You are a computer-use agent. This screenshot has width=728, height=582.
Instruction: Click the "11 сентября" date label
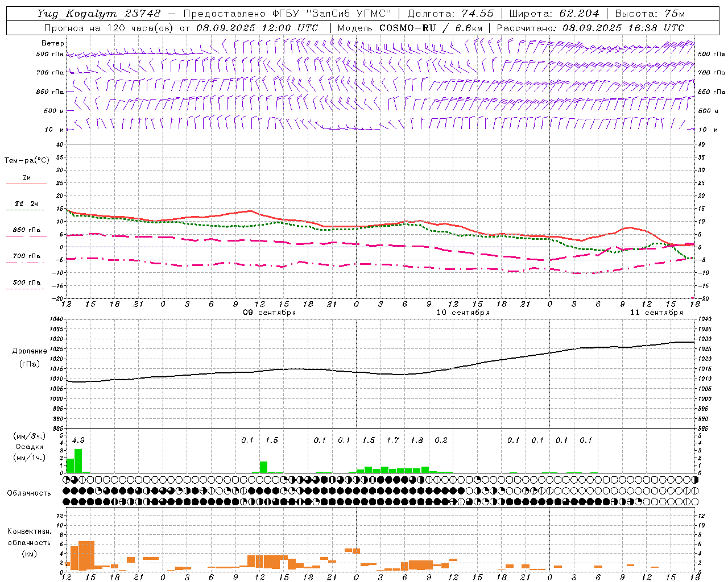click(656, 313)
